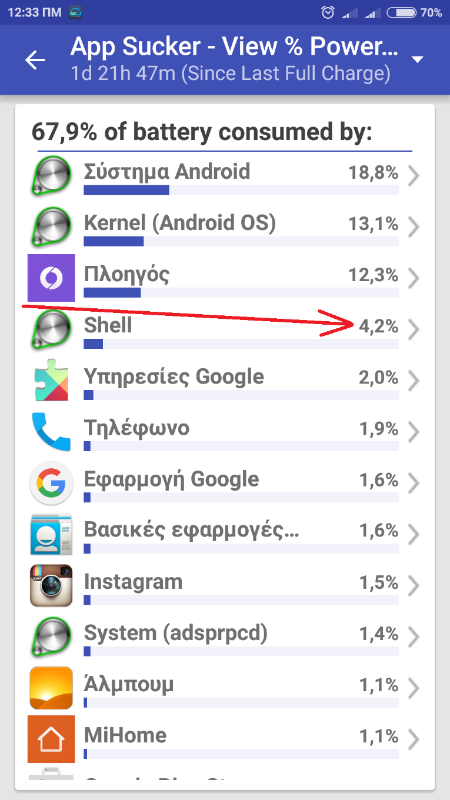Tap App Sucker - View % Power title
Image resolution: width=450 pixels, height=800 pixels.
click(234, 47)
